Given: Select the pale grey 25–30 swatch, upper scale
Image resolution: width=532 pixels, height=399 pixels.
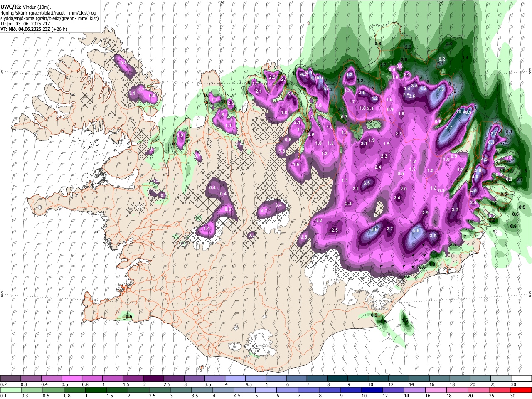Looking at the screenshot, I should (500, 379).
